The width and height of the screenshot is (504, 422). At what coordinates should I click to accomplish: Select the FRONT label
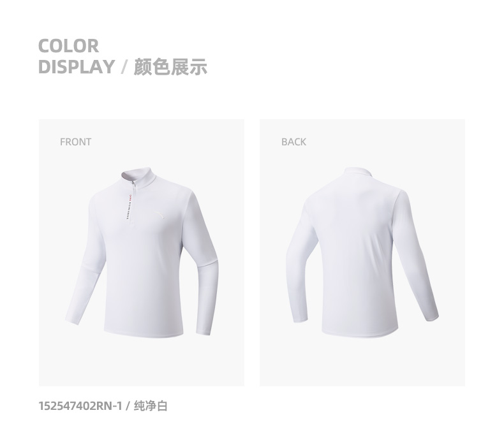(75, 142)
